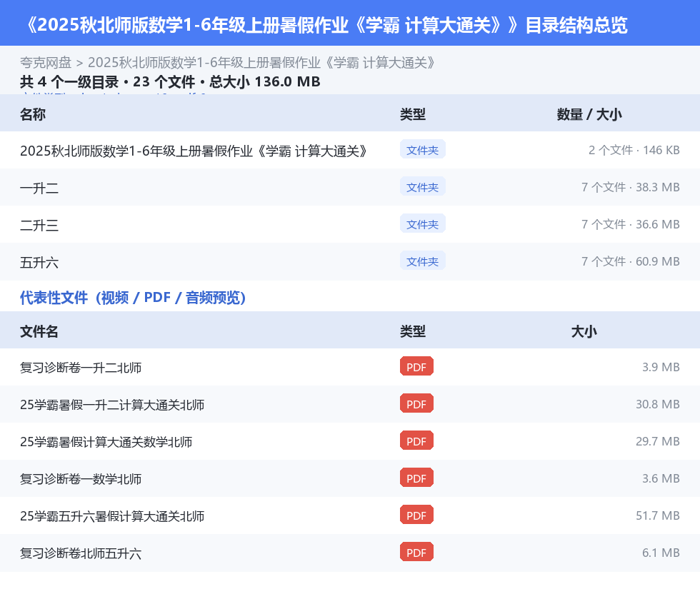The image size is (700, 594).
Task: Click the 类型 header in the files table
Action: click(413, 331)
